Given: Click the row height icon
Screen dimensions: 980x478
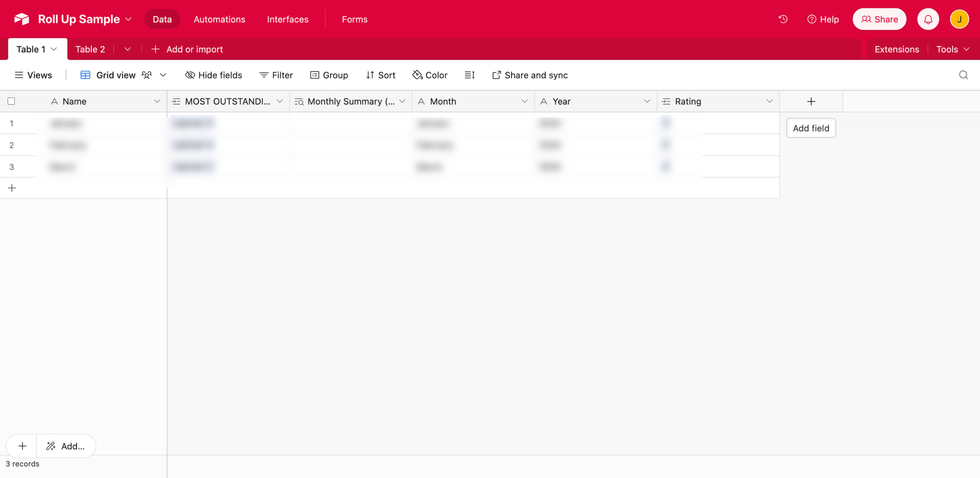Looking at the screenshot, I should 469,75.
